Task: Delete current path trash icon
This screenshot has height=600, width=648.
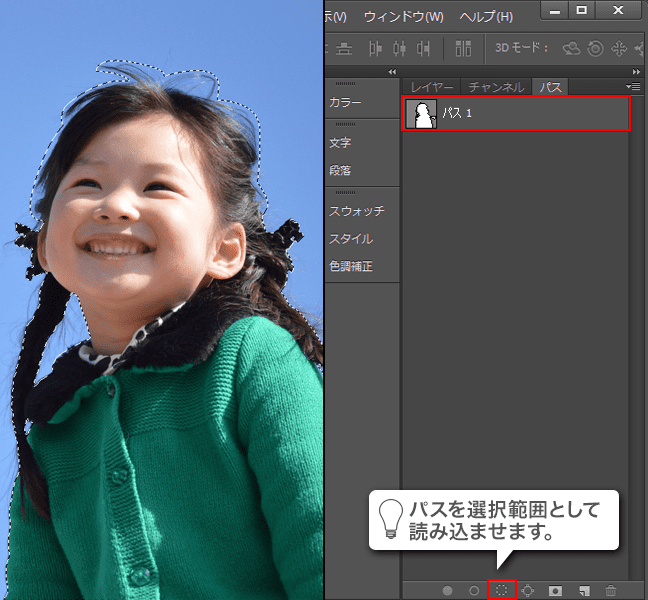Action: click(x=611, y=590)
